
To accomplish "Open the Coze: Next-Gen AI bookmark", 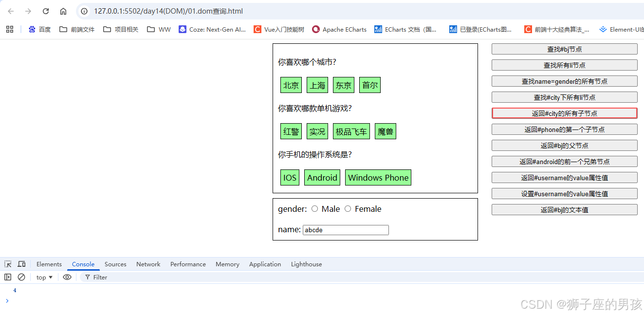I will tap(212, 29).
